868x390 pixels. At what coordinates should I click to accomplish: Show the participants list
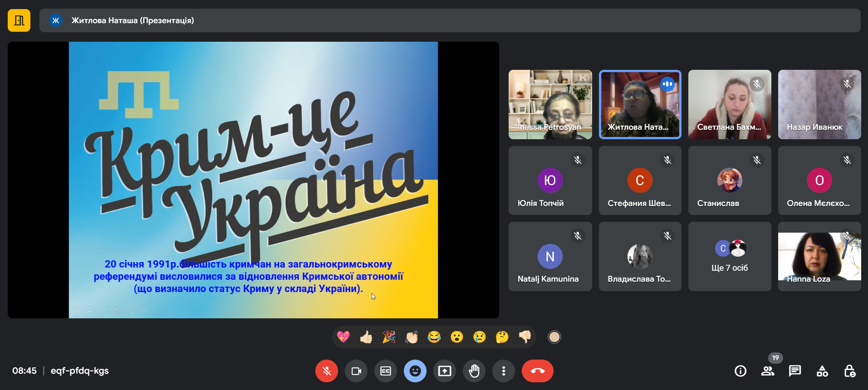pos(768,371)
